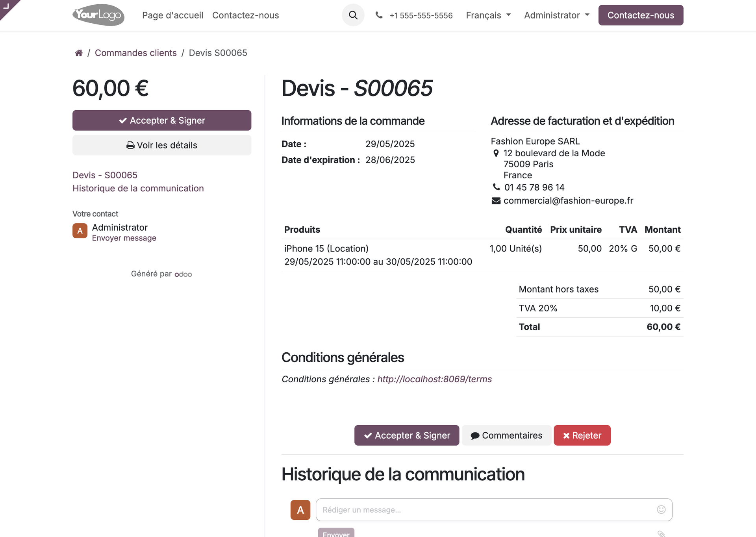
Task: Focus the Rédiger un message field
Action: click(494, 510)
